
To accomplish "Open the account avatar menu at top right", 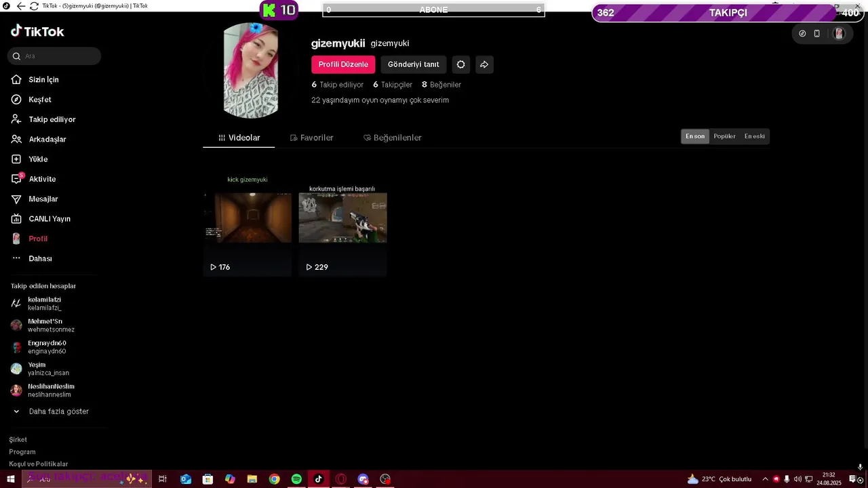I will [x=839, y=33].
